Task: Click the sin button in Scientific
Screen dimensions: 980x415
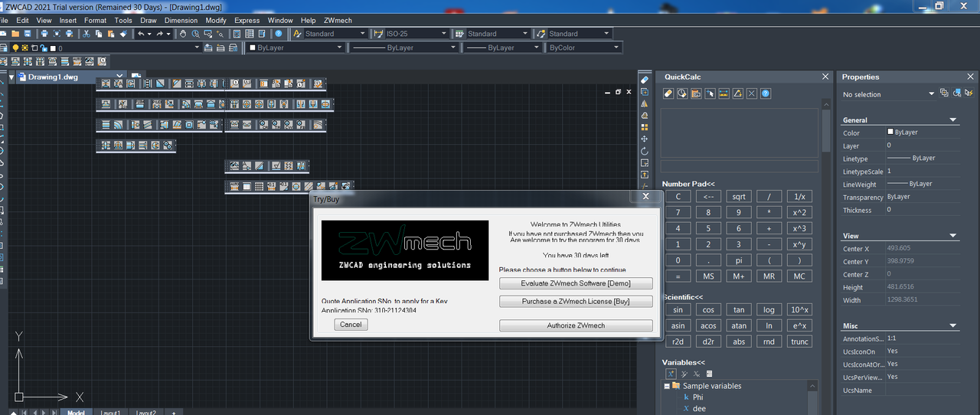Action: point(678,309)
